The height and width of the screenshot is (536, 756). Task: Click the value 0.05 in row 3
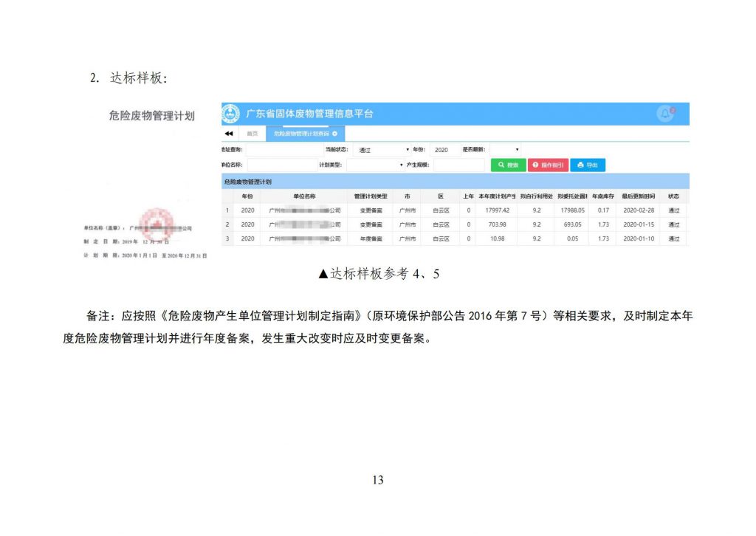coord(572,238)
